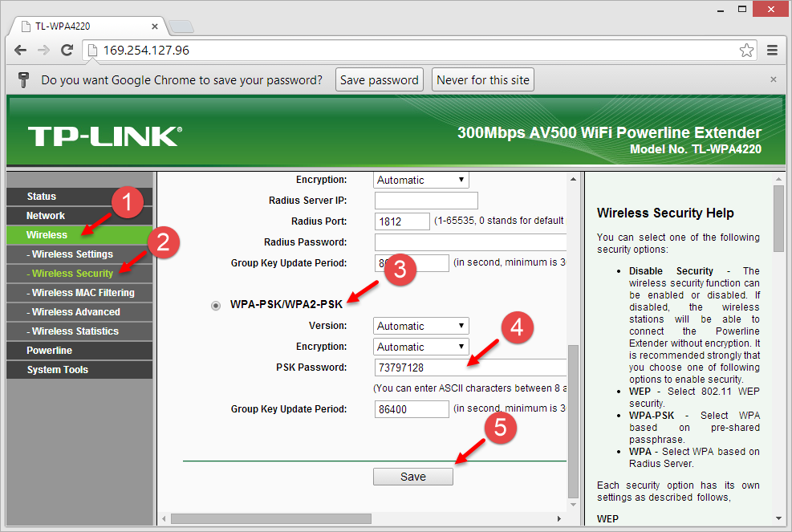Click the browser forward arrow
Viewport: 792px width, 532px height.
(x=43, y=50)
